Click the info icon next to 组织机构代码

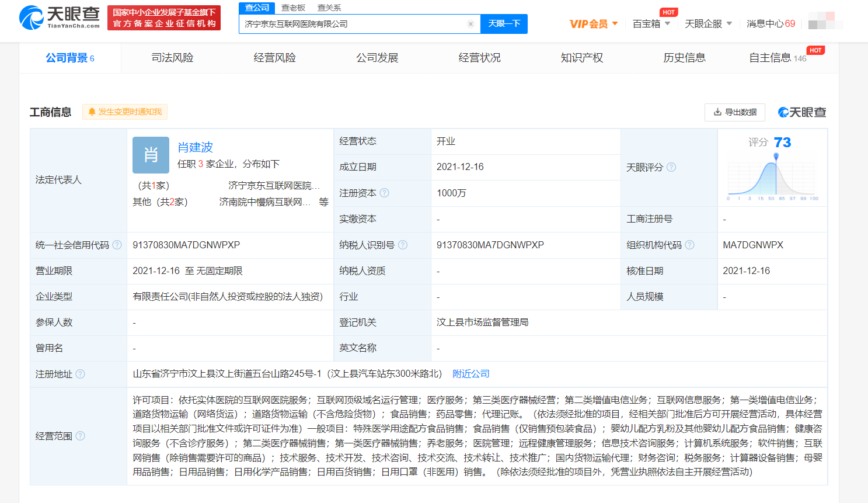(689, 245)
